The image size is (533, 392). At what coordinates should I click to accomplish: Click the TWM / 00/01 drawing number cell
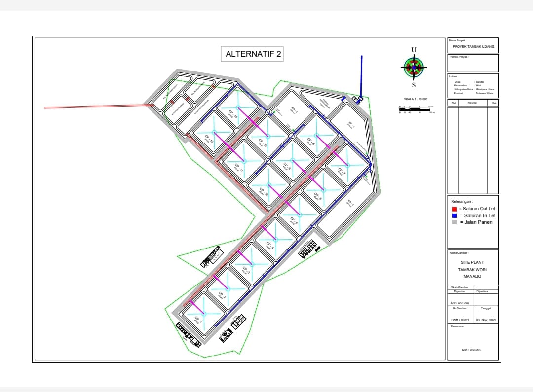[x=460, y=320]
